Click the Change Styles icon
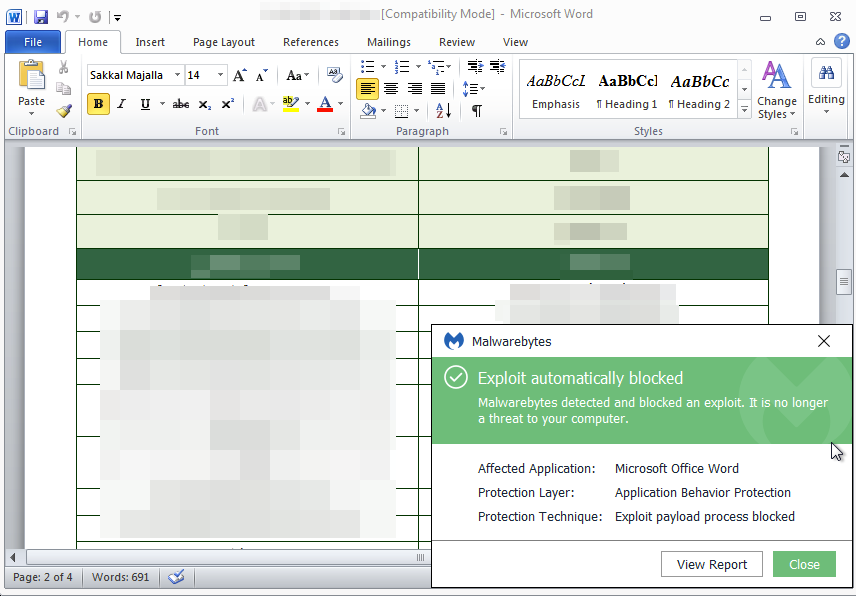The image size is (856, 596). [x=776, y=75]
